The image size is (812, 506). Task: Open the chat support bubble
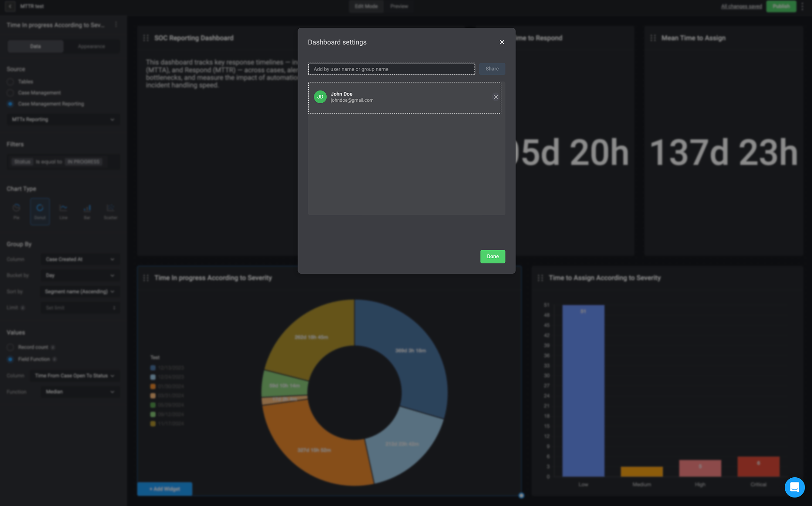[x=795, y=487]
